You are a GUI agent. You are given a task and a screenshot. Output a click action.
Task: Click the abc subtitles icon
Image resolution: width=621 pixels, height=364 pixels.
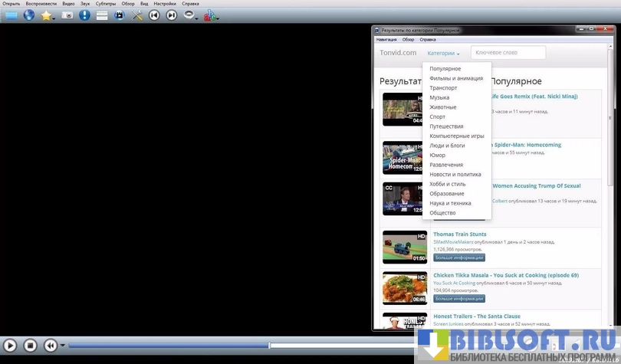point(210,15)
